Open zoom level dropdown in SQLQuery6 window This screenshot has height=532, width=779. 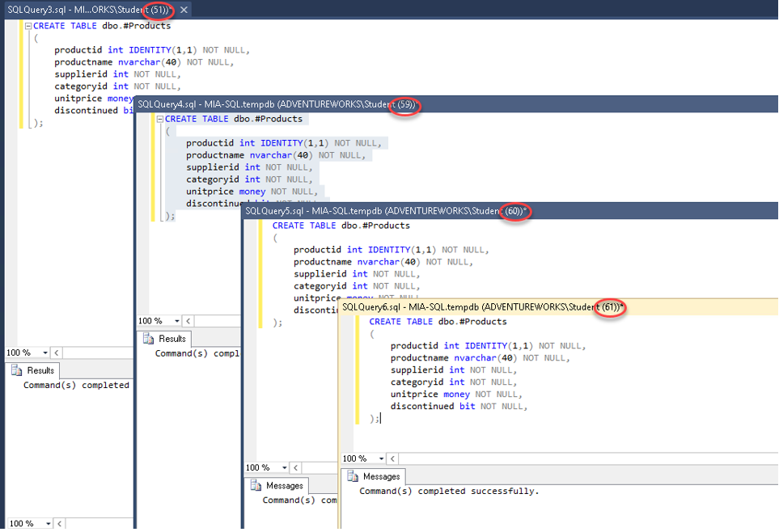point(382,458)
